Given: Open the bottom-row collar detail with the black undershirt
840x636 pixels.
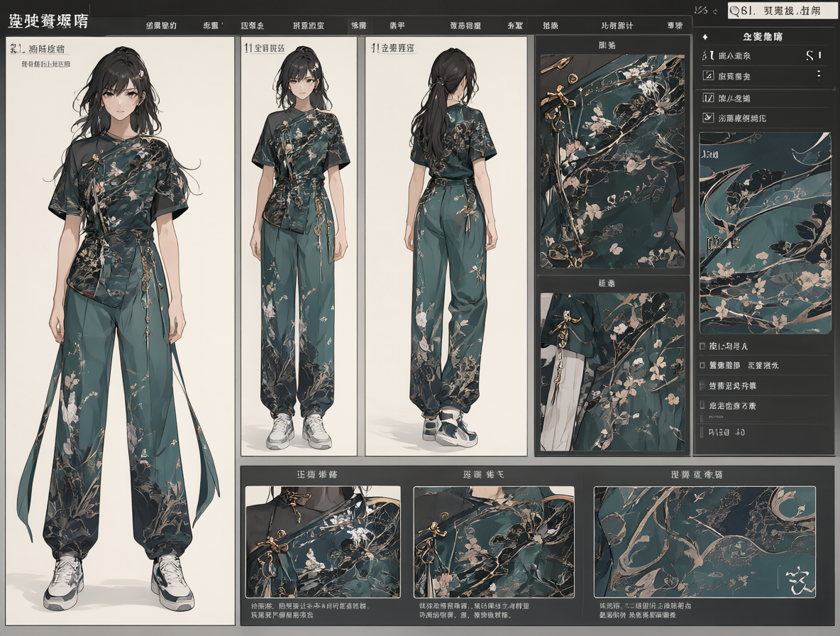Looking at the screenshot, I should 323,542.
